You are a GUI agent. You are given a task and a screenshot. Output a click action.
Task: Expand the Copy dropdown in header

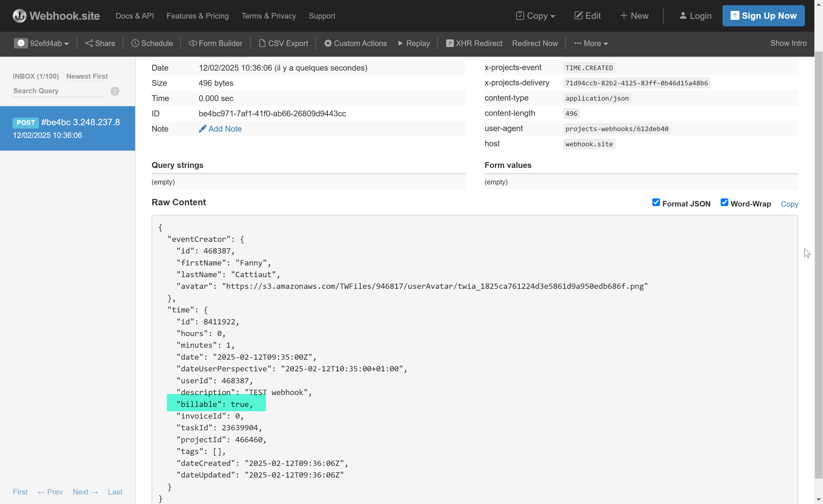(535, 16)
